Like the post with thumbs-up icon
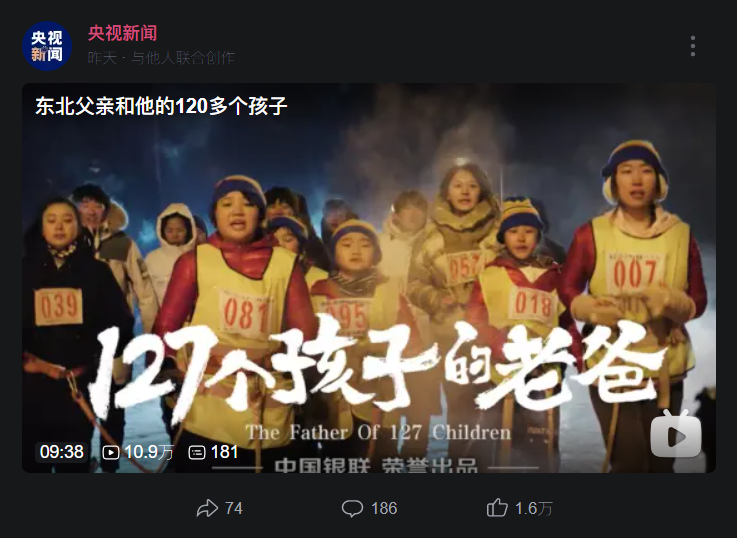The image size is (737, 538). tap(497, 508)
